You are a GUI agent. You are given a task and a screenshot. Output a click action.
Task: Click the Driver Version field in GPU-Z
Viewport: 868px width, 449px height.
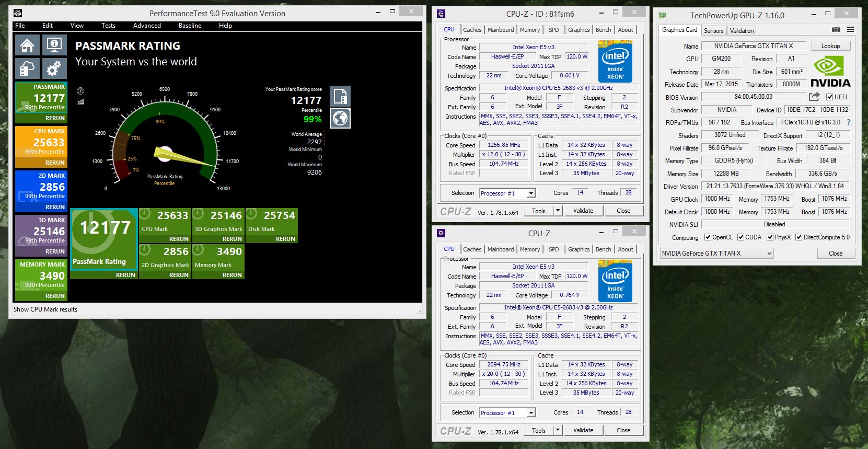tap(774, 186)
